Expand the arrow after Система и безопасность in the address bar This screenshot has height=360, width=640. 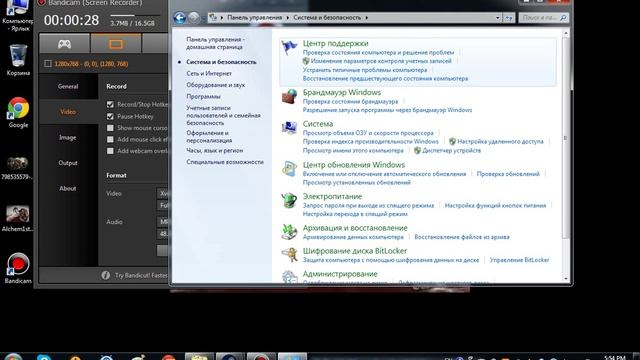367,18
